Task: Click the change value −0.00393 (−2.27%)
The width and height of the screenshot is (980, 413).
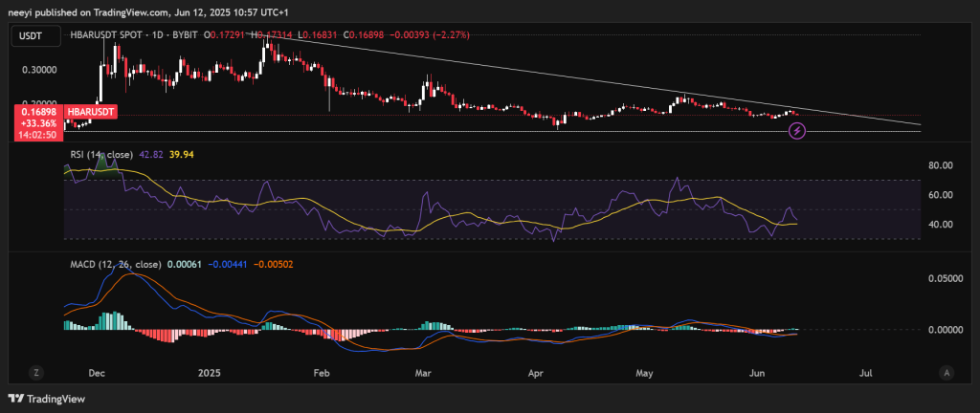Action: (x=430, y=35)
